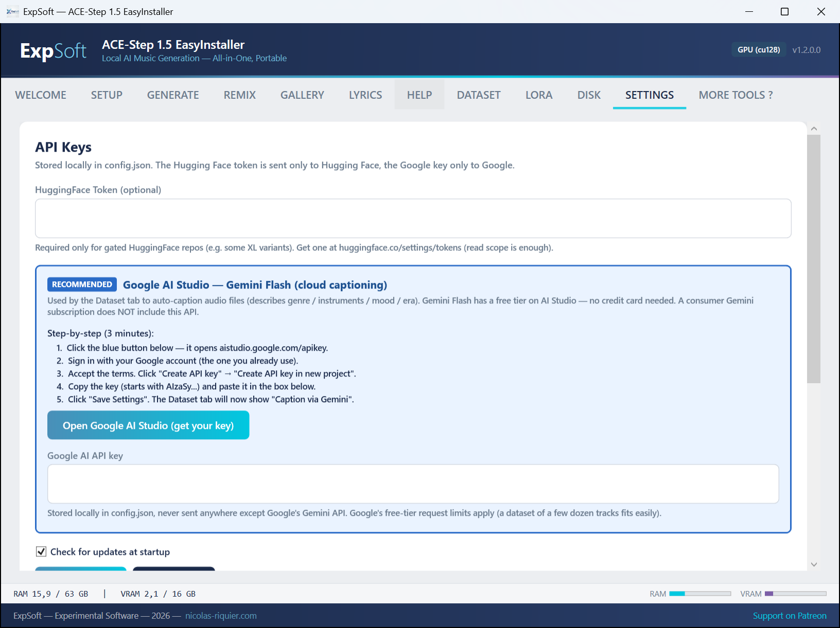
Task: Click the 'VRAM 2,1 / 16 GB' status text
Action: pyautogui.click(x=158, y=594)
